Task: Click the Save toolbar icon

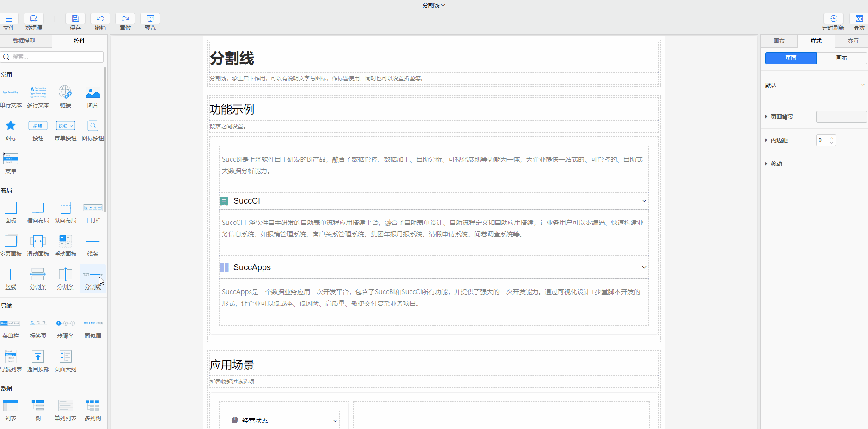Action: click(75, 19)
